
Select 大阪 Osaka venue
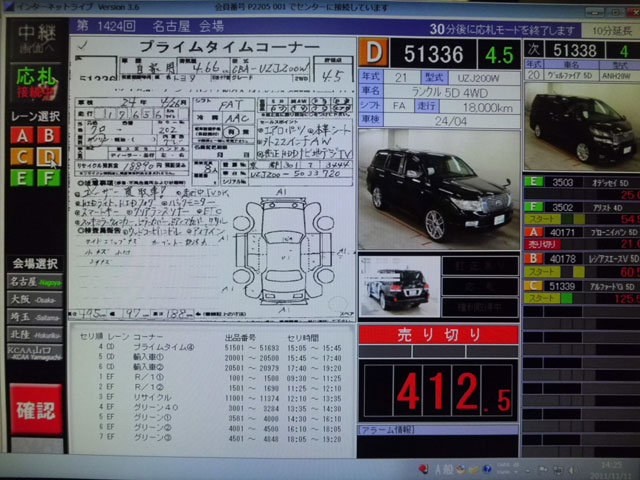[35, 299]
